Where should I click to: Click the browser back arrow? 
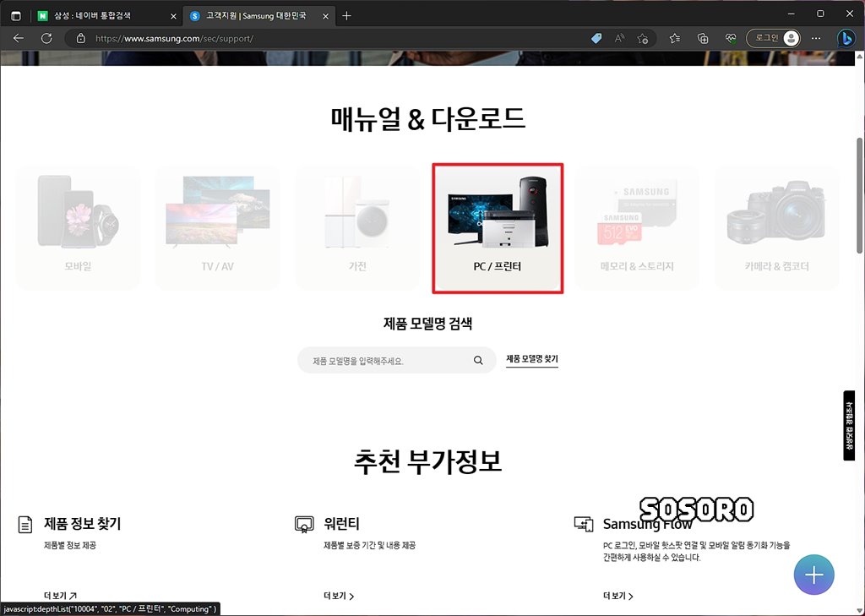pyautogui.click(x=19, y=38)
